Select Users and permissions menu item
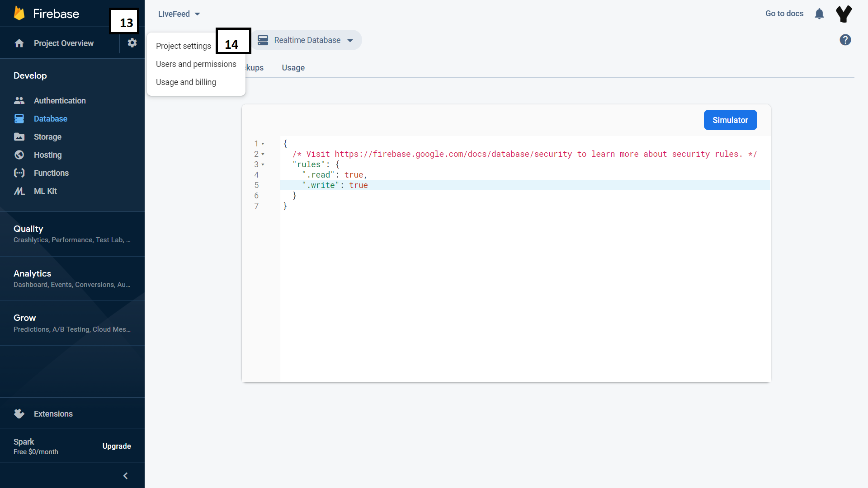The height and width of the screenshot is (488, 868). (x=196, y=64)
